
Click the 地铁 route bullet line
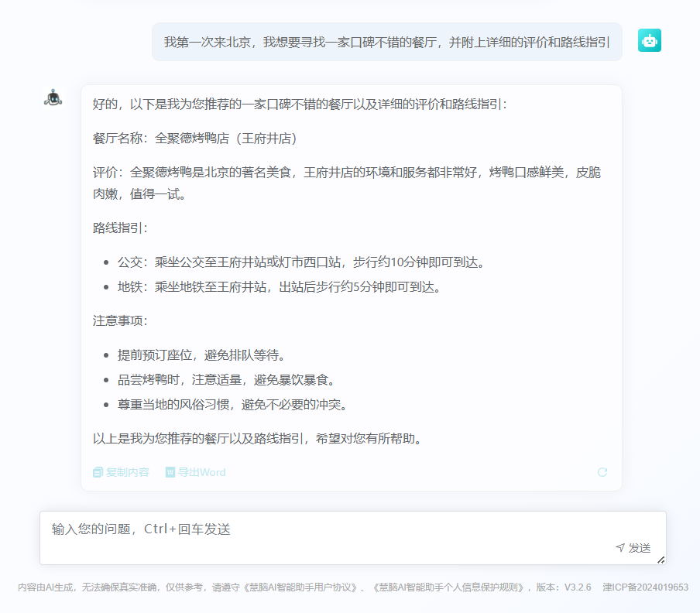point(280,287)
